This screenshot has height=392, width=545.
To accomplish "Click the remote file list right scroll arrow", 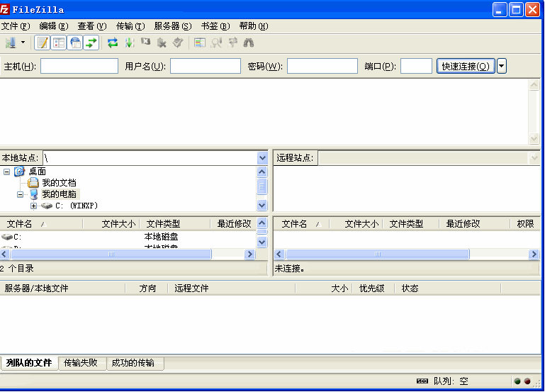I will coord(534,254).
